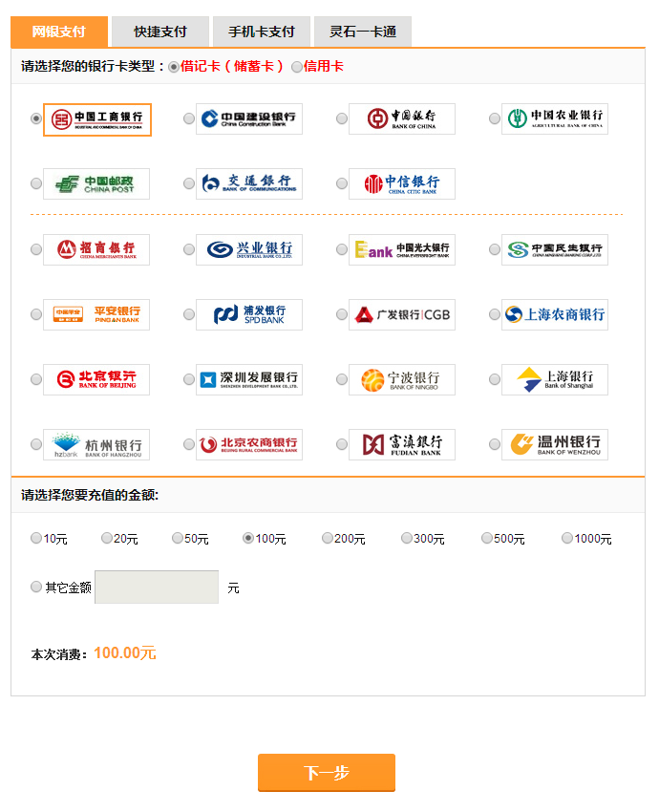Pick the China Minsheng Bank logo

555,249
